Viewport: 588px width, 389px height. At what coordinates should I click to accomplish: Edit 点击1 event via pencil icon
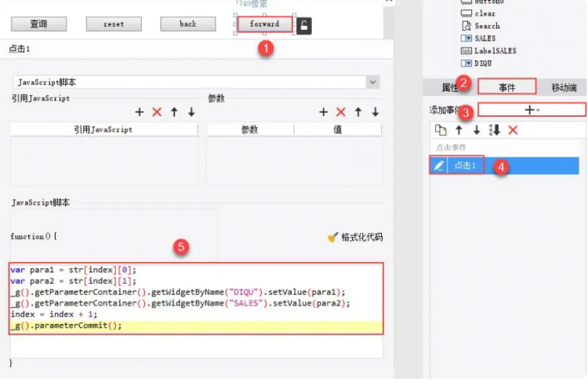439,165
